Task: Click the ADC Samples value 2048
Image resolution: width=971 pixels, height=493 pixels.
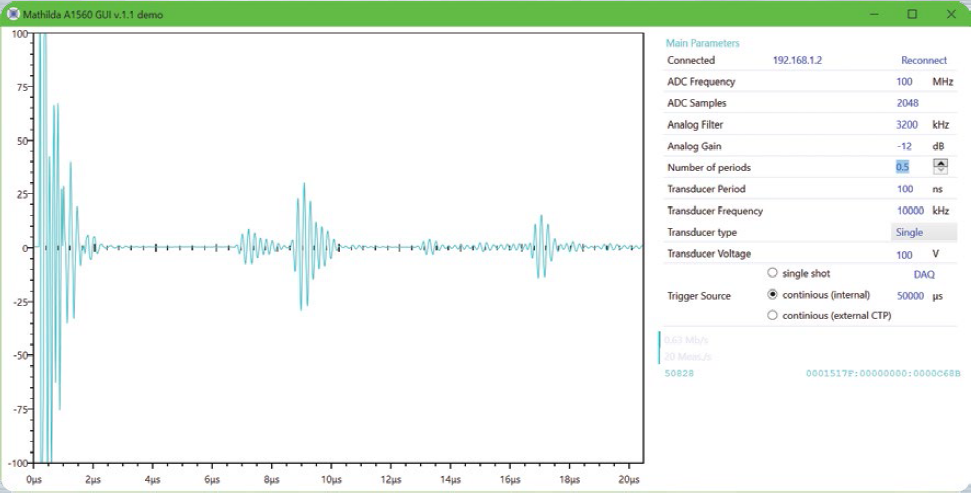Action: pos(907,103)
